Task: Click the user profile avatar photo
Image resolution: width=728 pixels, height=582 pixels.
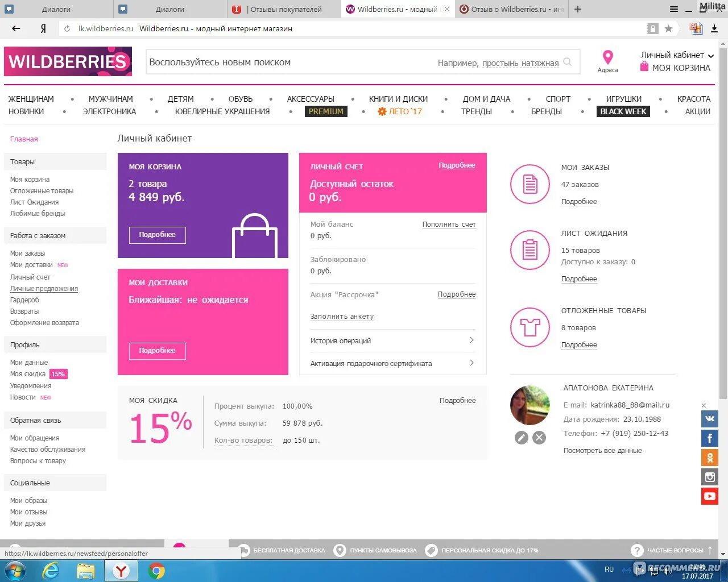Action: point(530,405)
